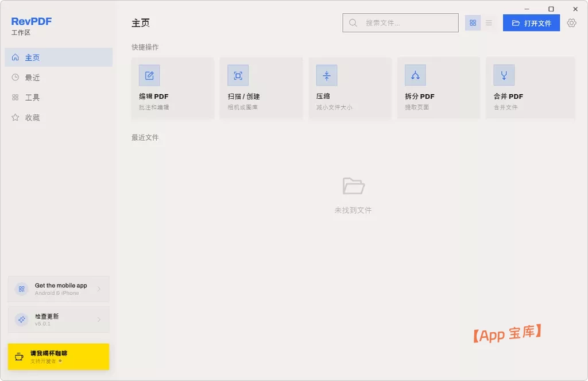Image resolution: width=588 pixels, height=381 pixels.
Task: Click the home icon beside 主页
Action: [16, 57]
